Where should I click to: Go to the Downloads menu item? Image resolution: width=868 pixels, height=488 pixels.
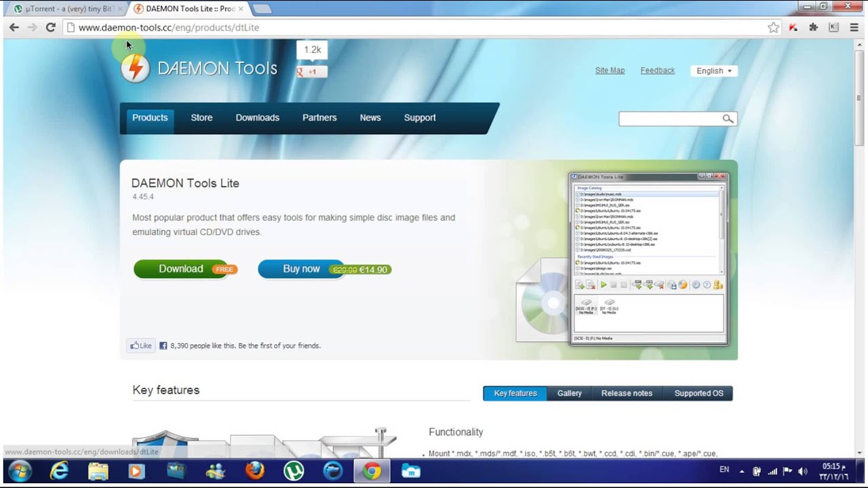[x=257, y=118]
